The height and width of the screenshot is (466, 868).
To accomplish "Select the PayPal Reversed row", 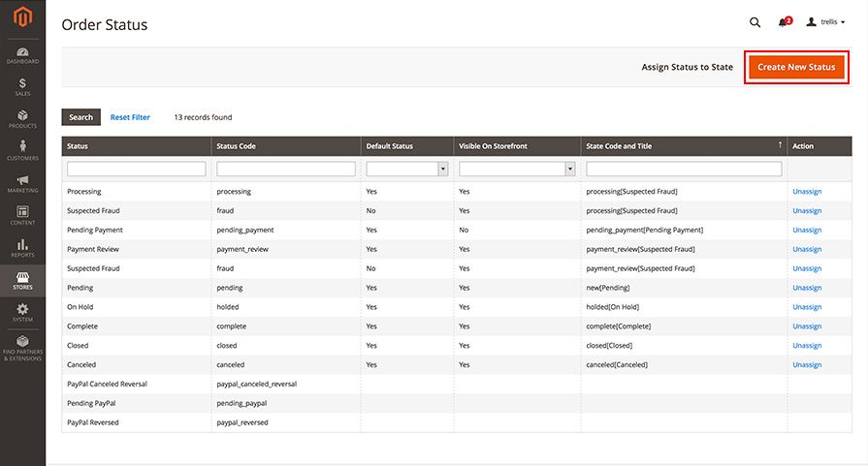I will [x=457, y=422].
